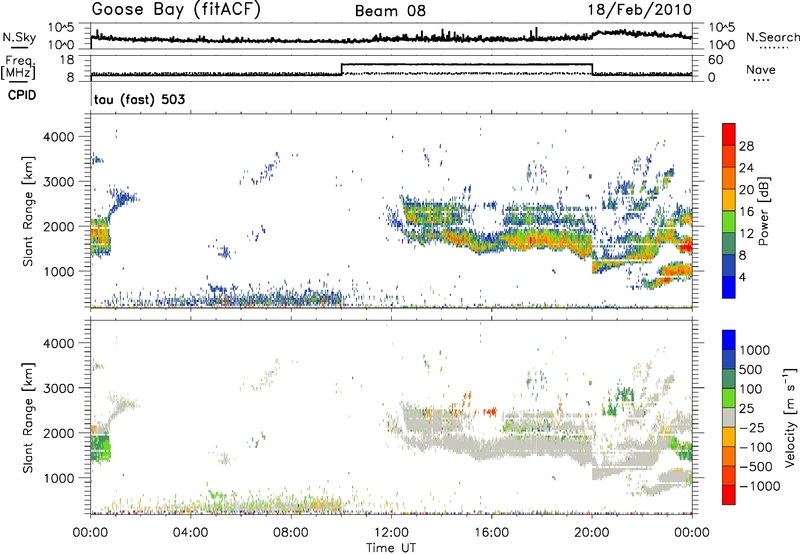Click the "Goose Bay (fitACF)" plot title
The height and width of the screenshot is (554, 800).
pos(176,10)
